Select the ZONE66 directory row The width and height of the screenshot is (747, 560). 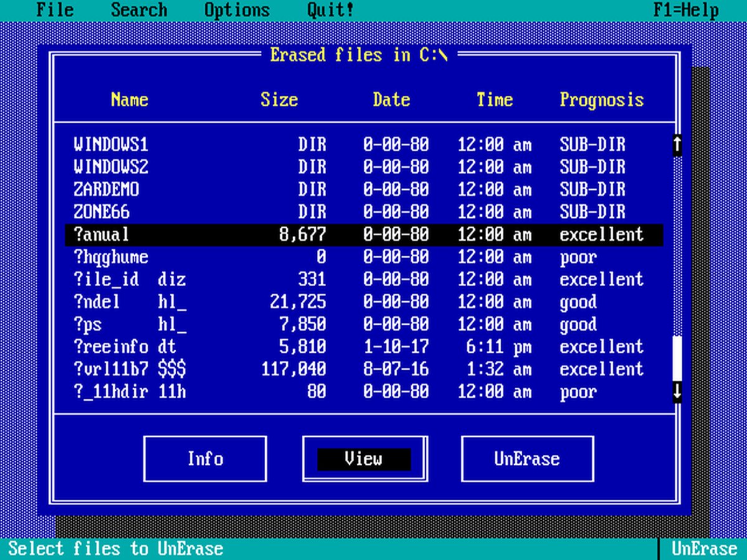point(364,212)
